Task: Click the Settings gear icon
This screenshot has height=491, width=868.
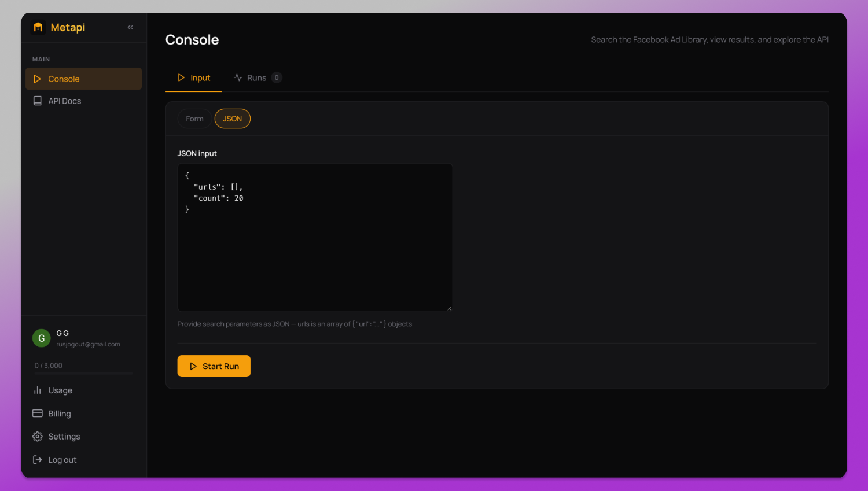Action: coord(38,437)
